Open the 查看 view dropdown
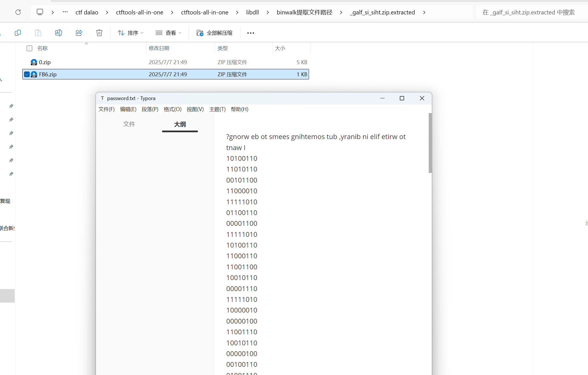This screenshot has width=588, height=375. pos(168,33)
